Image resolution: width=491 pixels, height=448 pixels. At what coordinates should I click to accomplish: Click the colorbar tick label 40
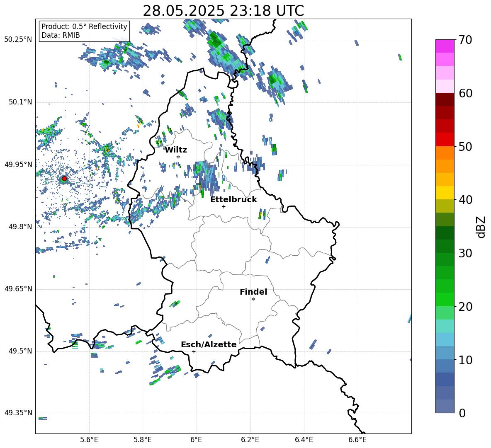click(x=465, y=200)
